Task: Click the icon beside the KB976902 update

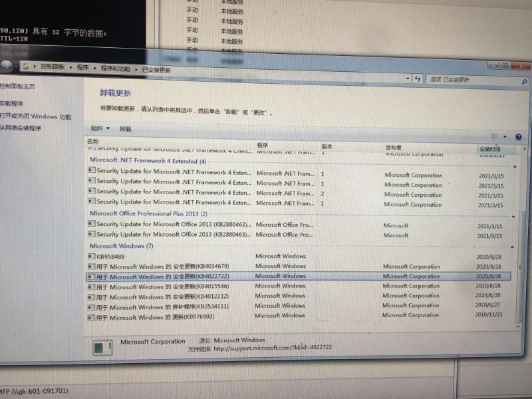Action: click(90, 318)
